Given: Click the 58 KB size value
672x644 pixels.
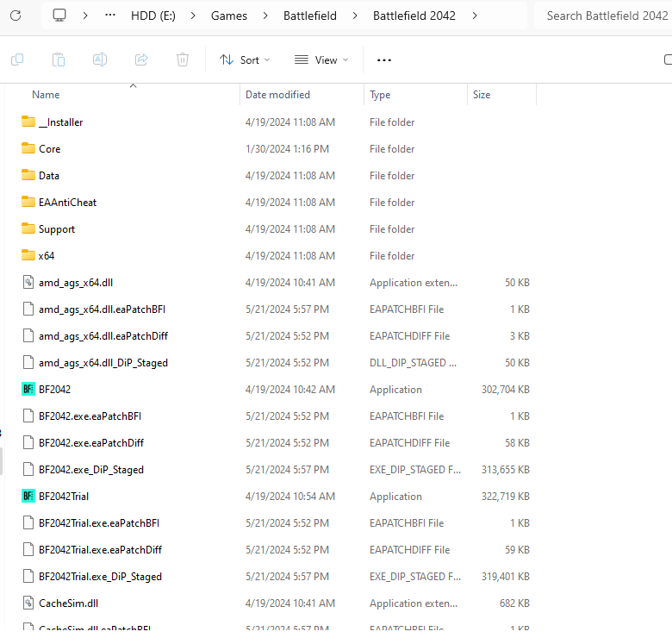Looking at the screenshot, I should pos(517,442).
